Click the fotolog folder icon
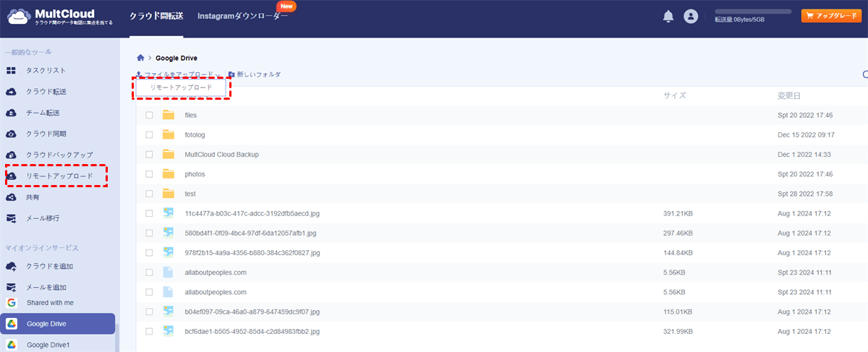The image size is (868, 352). coord(169,134)
